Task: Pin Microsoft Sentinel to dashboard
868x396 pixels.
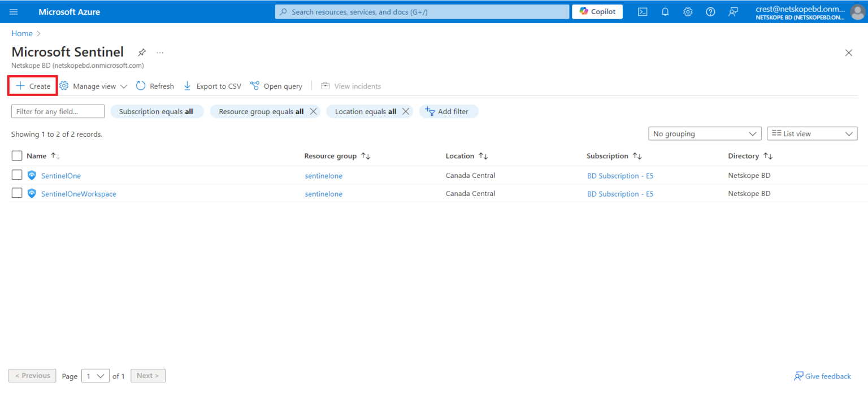Action: click(x=142, y=52)
